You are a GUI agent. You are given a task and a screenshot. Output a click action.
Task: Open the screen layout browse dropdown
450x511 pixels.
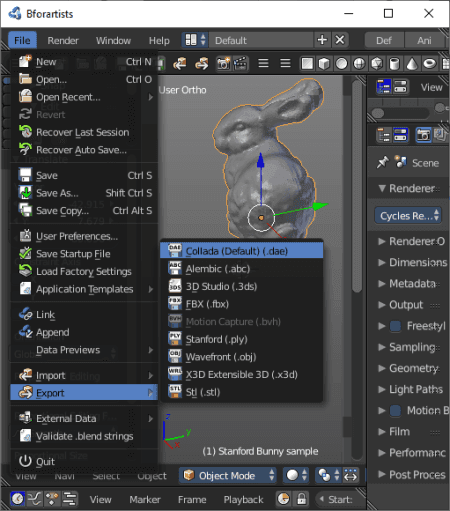195,40
